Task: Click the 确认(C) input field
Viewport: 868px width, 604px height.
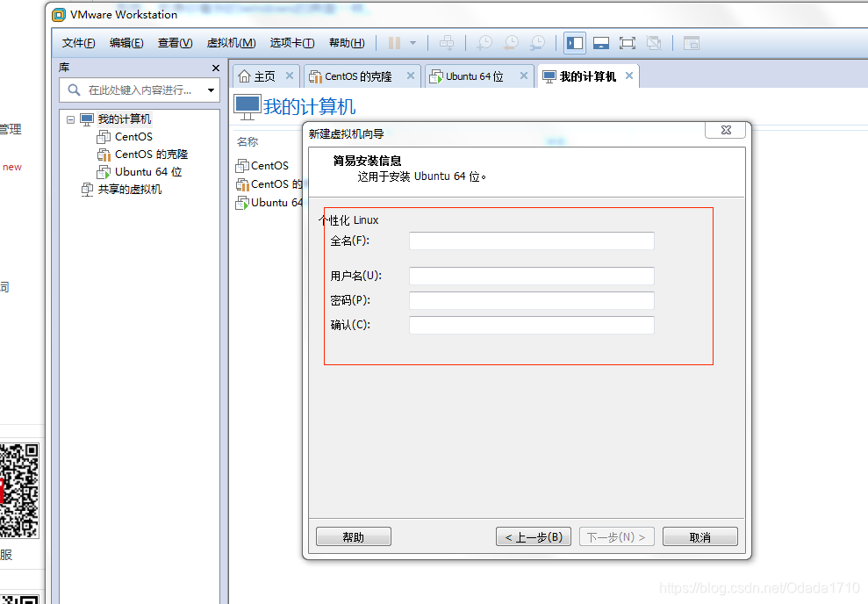Action: coord(532,325)
